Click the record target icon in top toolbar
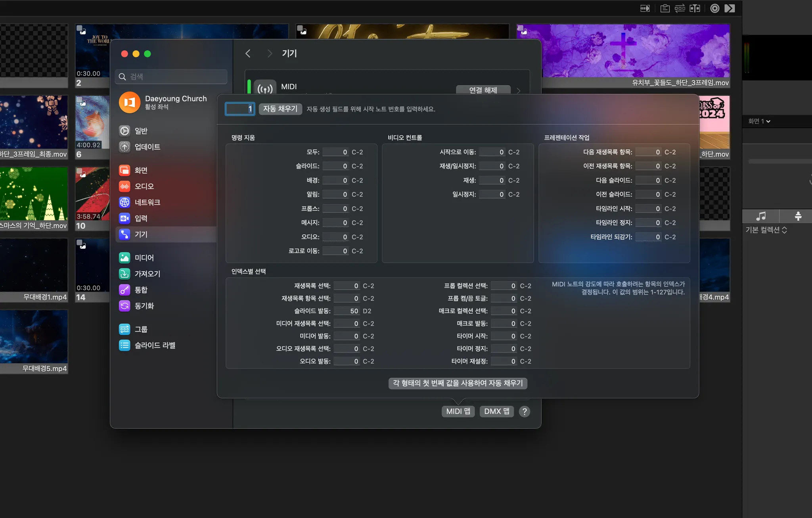Viewport: 812px width, 518px height. (714, 8)
